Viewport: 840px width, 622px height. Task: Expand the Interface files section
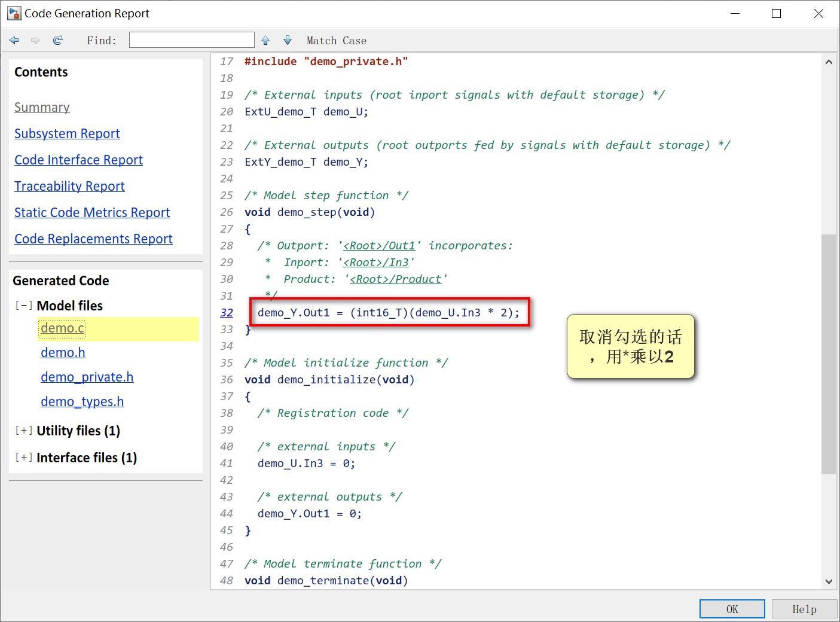click(23, 457)
